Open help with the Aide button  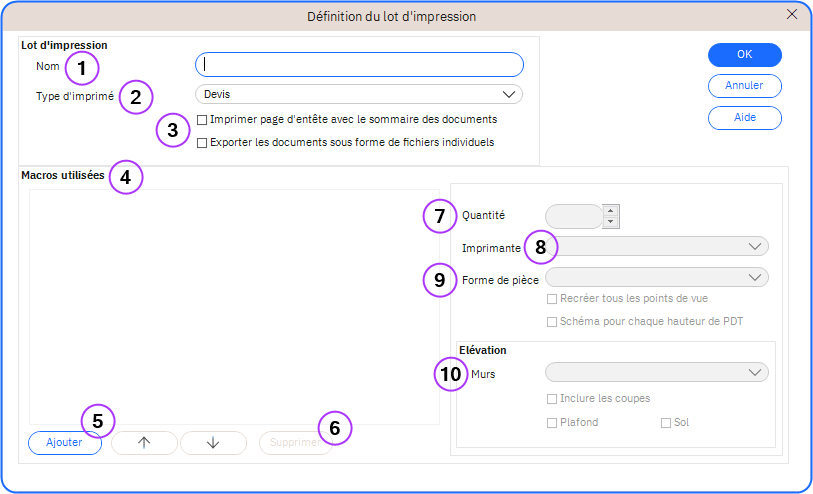coord(744,118)
